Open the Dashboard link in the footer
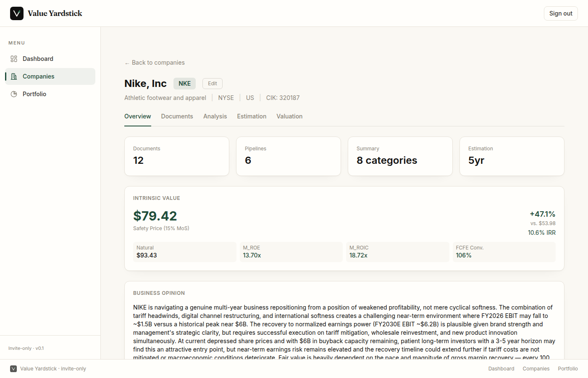The image size is (588, 378). pos(501,369)
